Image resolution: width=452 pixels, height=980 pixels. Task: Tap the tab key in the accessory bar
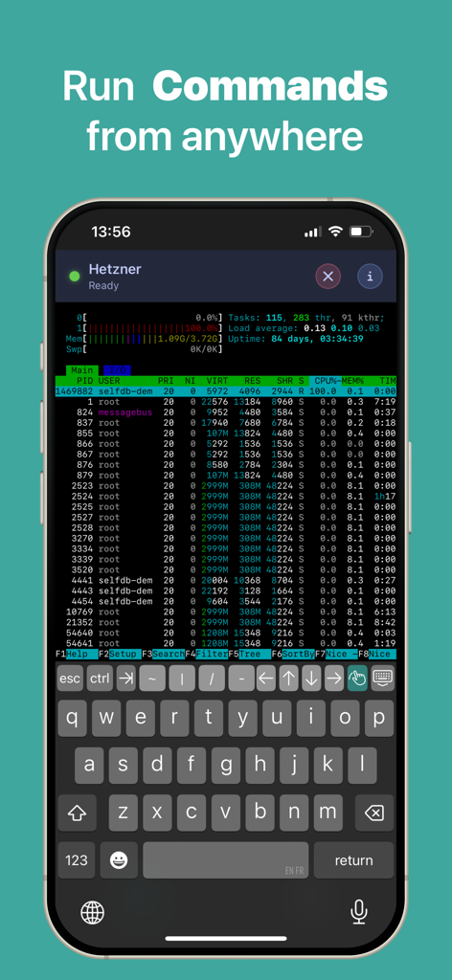(125, 679)
